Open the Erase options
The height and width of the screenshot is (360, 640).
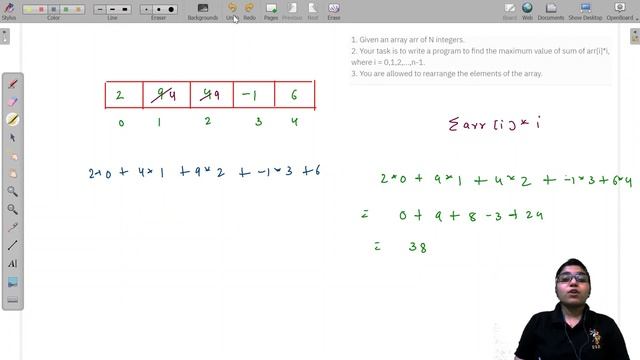pos(334,11)
